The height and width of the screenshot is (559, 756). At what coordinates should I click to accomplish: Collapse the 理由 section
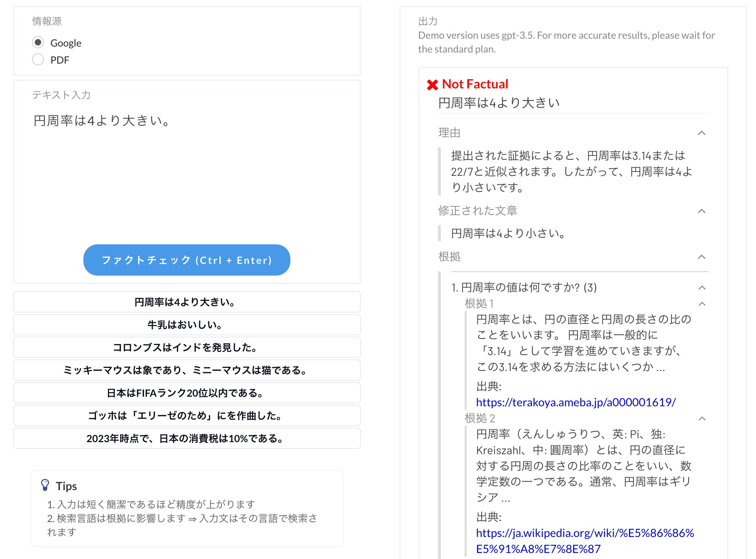click(x=702, y=133)
